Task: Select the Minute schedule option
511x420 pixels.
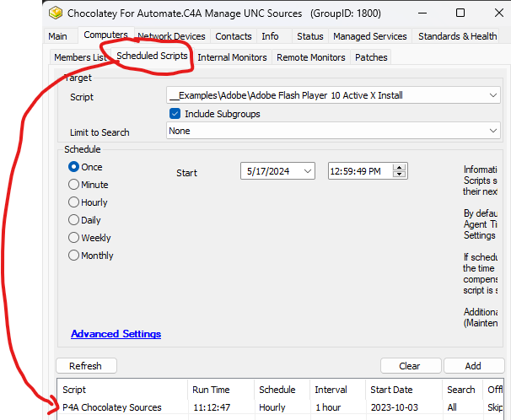Action: click(x=73, y=185)
